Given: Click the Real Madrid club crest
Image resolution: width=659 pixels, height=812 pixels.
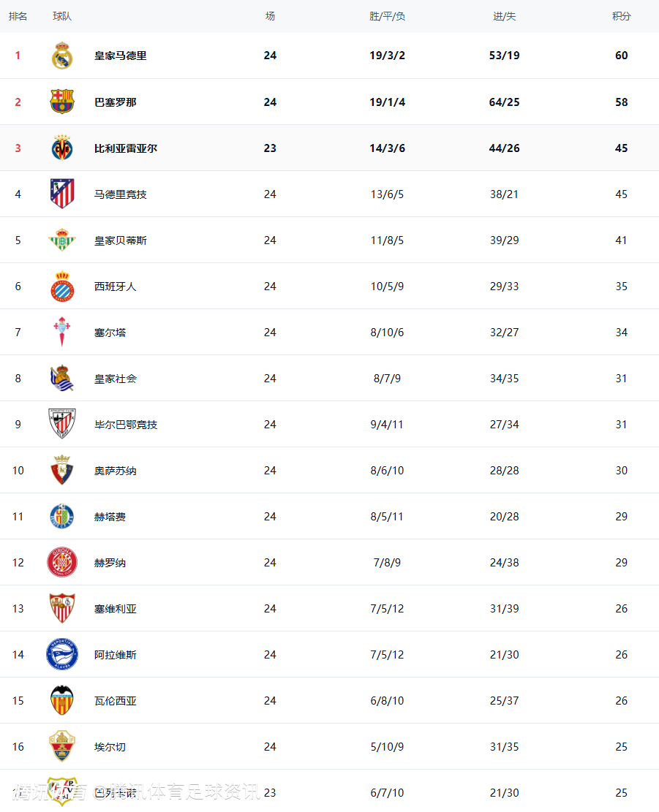Looking at the screenshot, I should [x=62, y=56].
